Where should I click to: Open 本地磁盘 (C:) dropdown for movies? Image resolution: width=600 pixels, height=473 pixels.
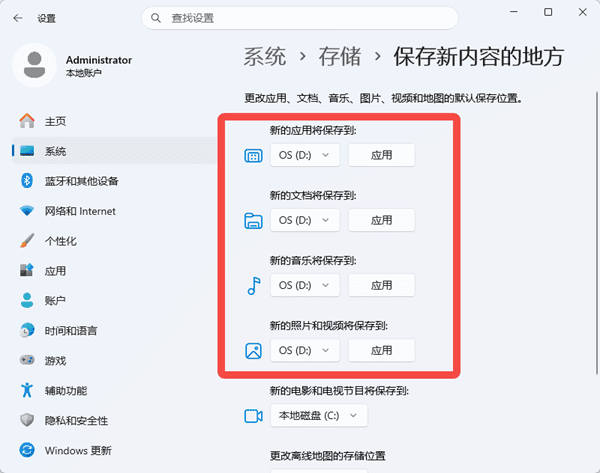[319, 415]
